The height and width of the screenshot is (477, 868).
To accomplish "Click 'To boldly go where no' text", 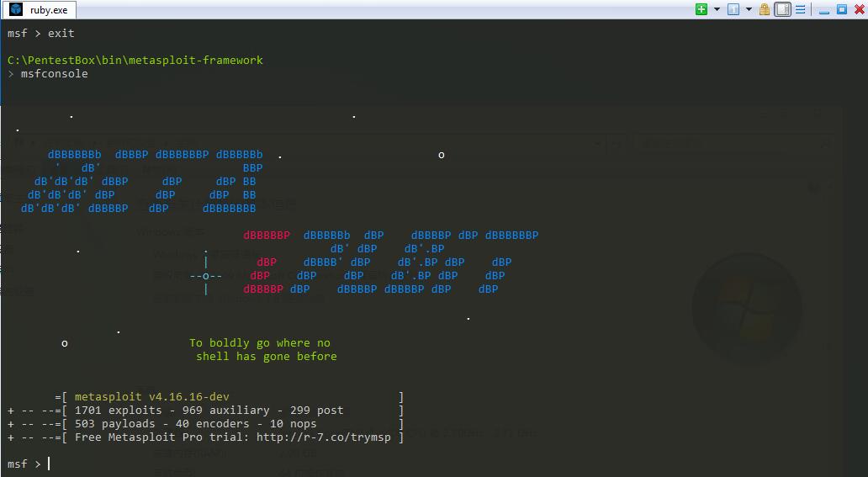I will (260, 343).
